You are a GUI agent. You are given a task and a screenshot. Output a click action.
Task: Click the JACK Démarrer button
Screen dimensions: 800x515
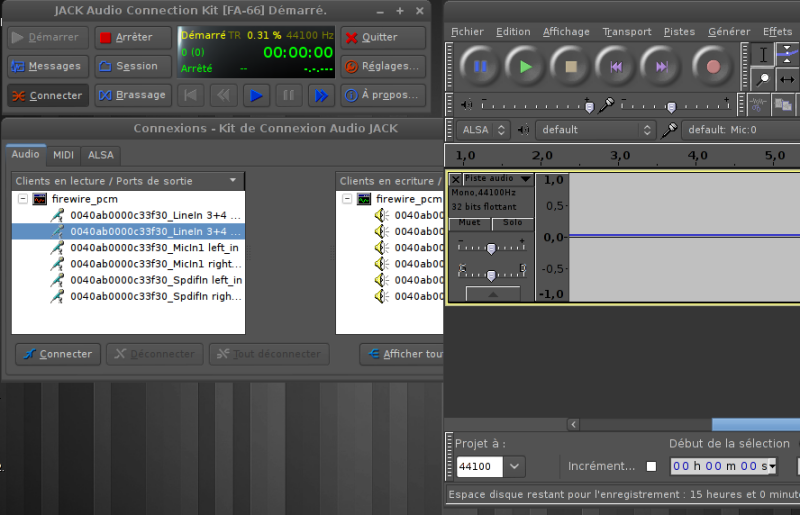coord(48,37)
